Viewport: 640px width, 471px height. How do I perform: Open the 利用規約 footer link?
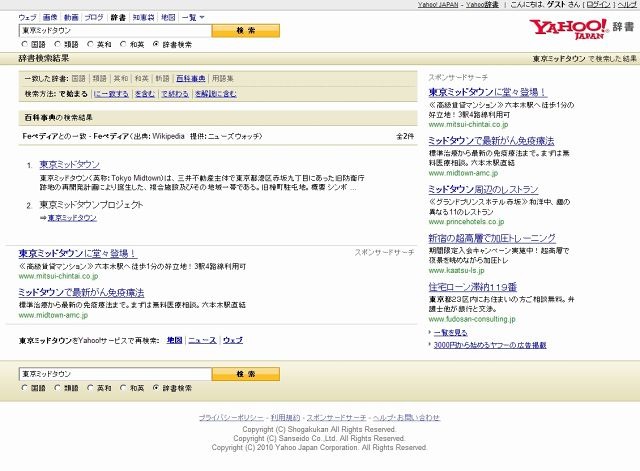tap(285, 418)
